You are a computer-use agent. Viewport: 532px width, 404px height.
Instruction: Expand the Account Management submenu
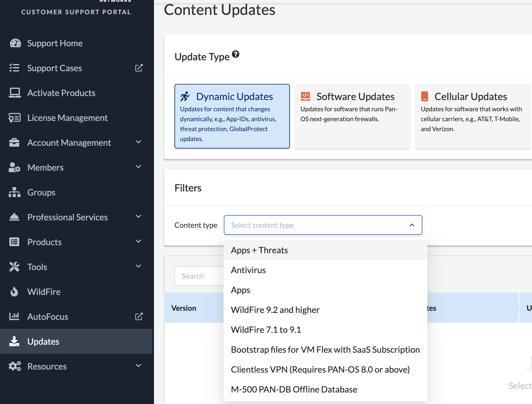click(138, 142)
